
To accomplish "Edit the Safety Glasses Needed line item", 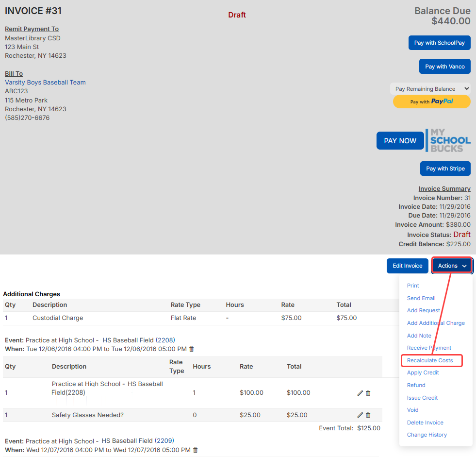I will (360, 415).
